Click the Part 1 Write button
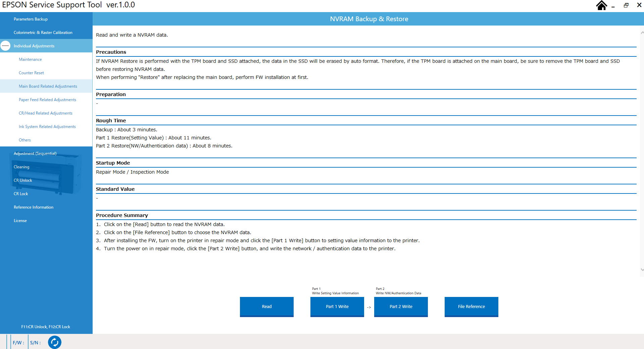The image size is (644, 349). coord(337,307)
